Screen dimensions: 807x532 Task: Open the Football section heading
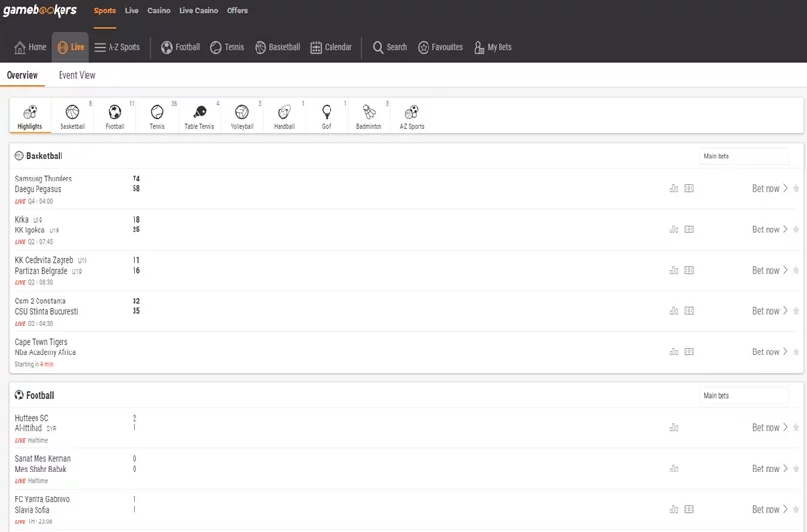pos(35,395)
